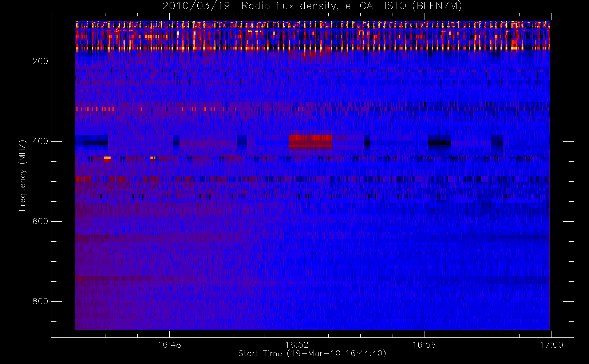
Task: Click the 'Frequency (MHZ)' axis label
Action: (23, 175)
